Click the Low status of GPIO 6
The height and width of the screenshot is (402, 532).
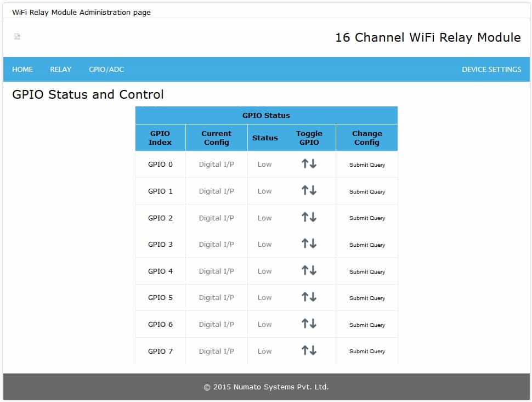pos(264,325)
